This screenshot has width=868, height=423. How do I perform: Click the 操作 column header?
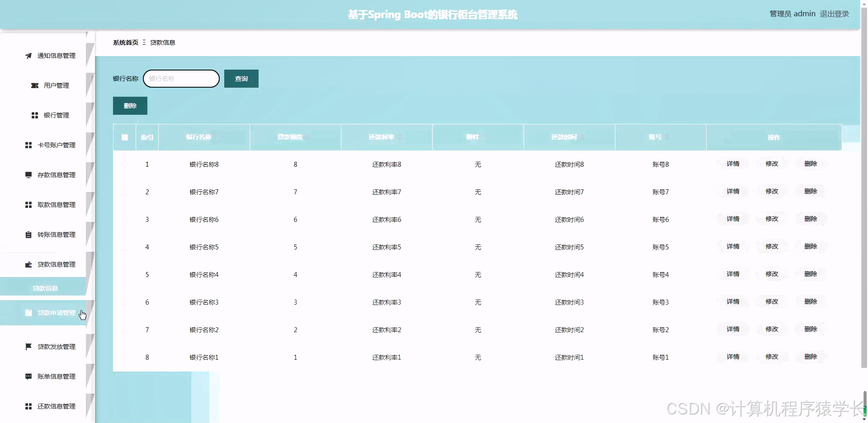(x=774, y=137)
